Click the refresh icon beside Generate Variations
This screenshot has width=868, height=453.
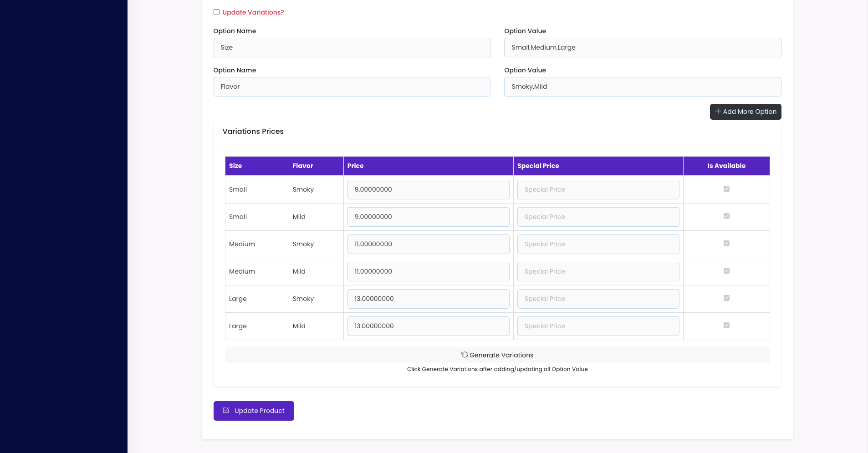coord(465,355)
